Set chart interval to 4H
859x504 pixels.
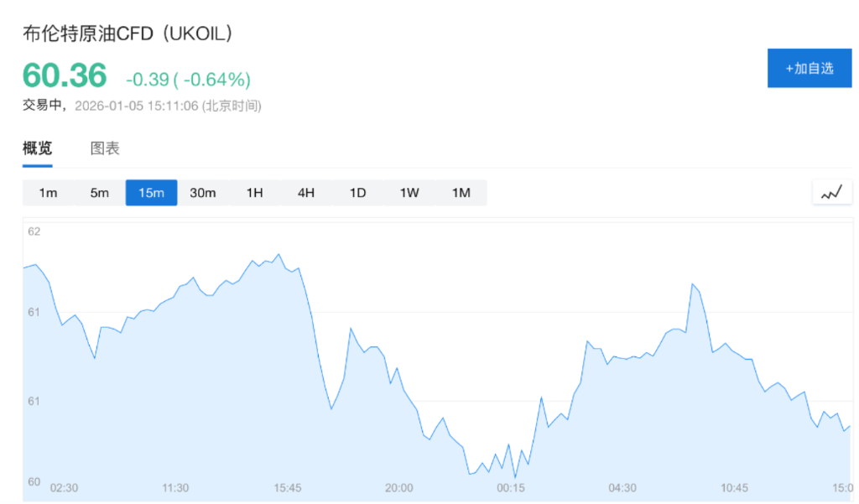[306, 193]
